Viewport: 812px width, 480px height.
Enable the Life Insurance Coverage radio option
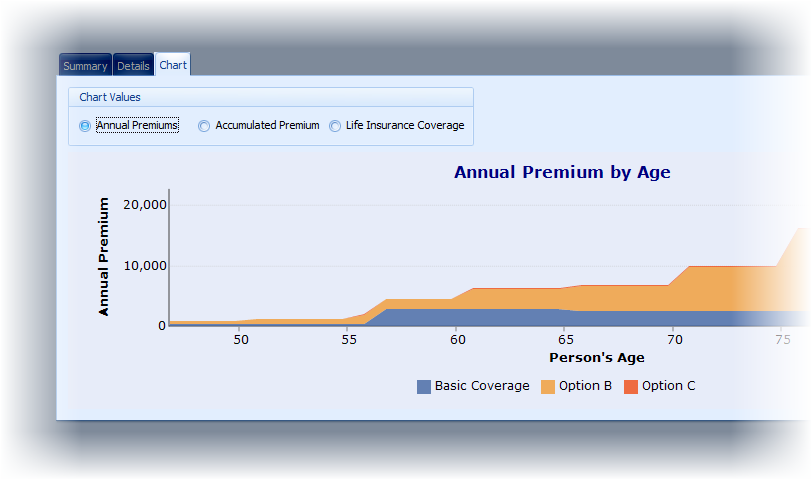pyautogui.click(x=335, y=126)
